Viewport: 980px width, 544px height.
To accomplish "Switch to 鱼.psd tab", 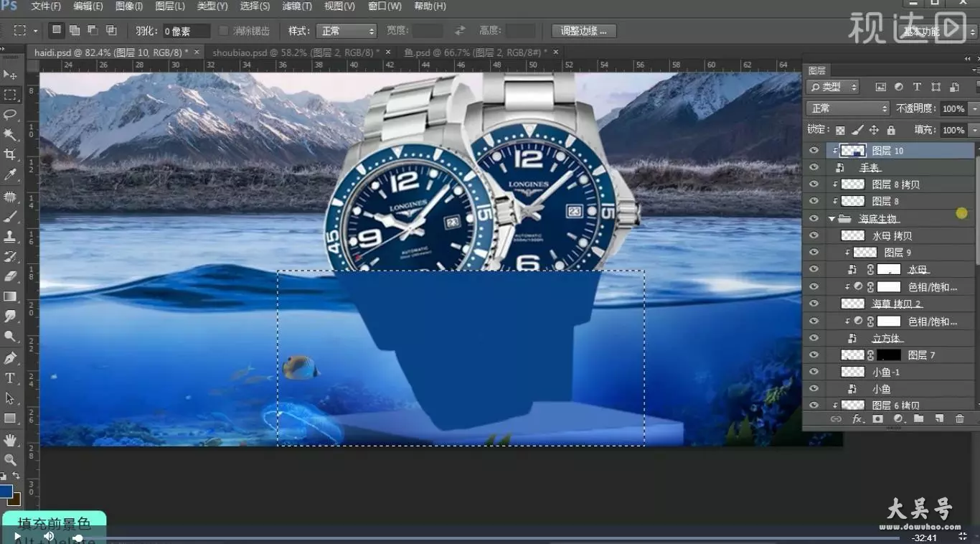I will pyautogui.click(x=476, y=52).
